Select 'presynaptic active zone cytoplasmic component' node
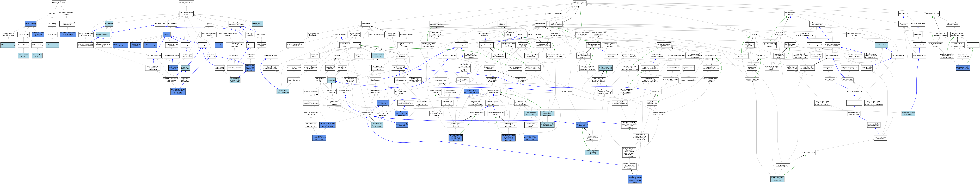This screenshot has width=980, height=184. tap(250, 68)
